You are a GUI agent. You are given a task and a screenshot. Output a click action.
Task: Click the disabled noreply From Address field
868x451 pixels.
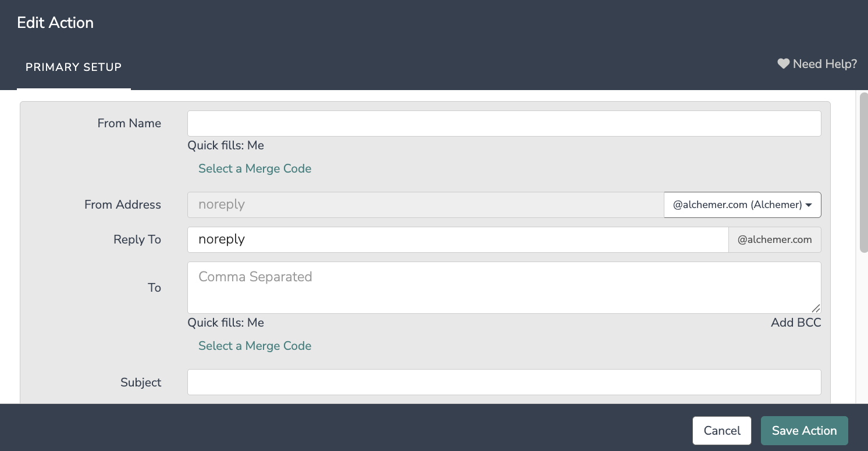click(426, 205)
